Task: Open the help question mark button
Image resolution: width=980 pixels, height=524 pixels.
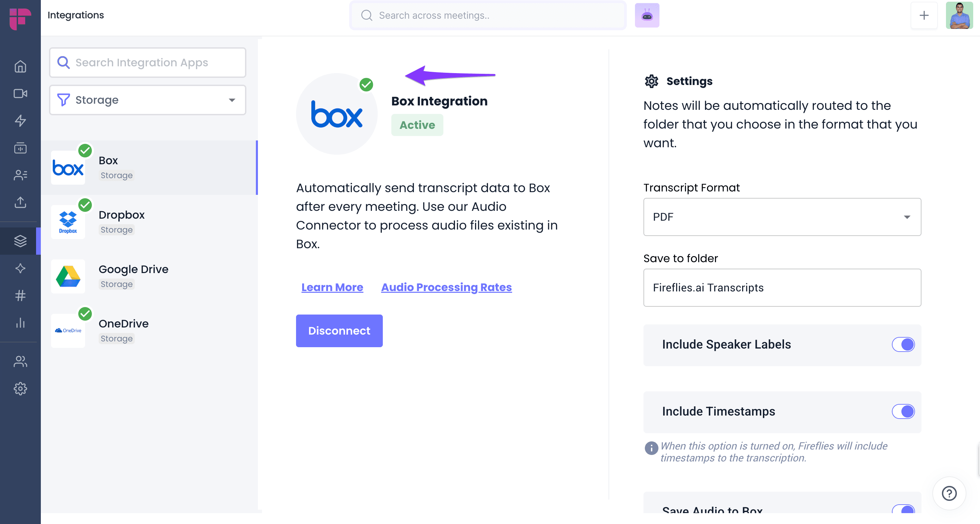Action: coord(949,493)
